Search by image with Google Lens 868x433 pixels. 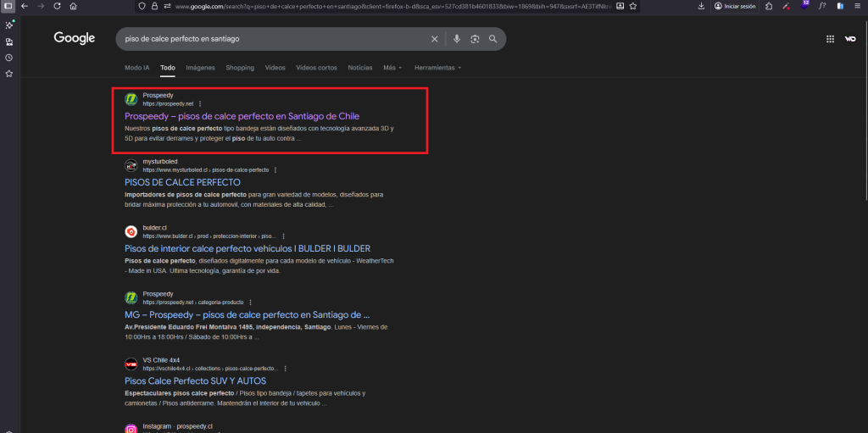475,39
